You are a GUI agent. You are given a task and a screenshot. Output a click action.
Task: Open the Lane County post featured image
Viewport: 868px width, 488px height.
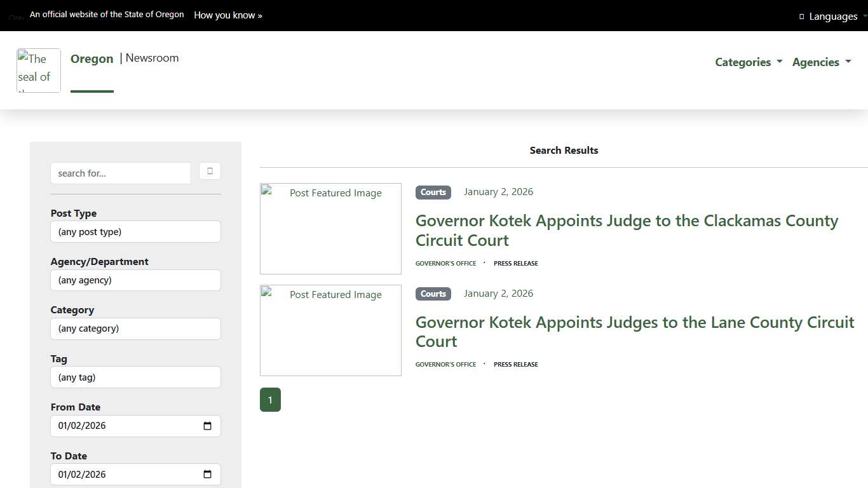(x=330, y=330)
